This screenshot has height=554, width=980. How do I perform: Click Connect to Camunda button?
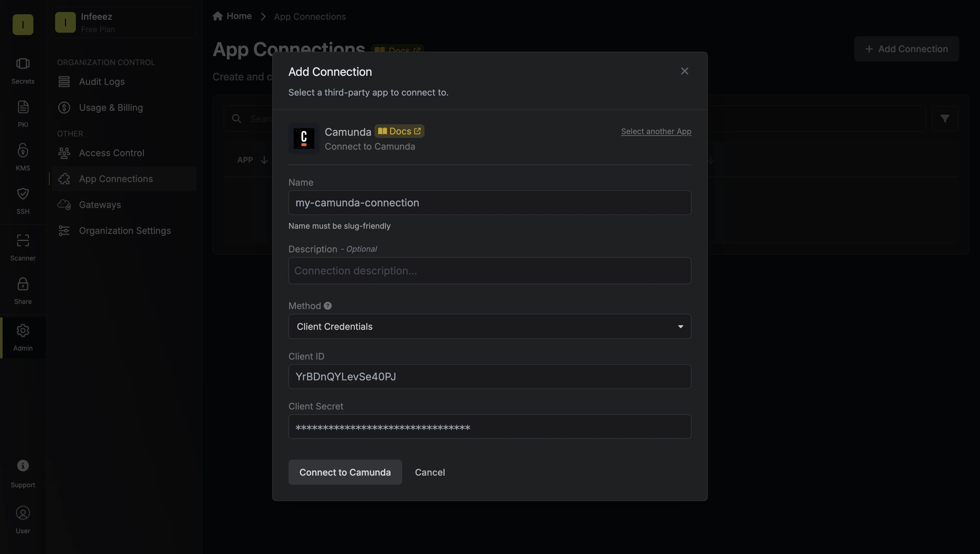[x=345, y=472]
